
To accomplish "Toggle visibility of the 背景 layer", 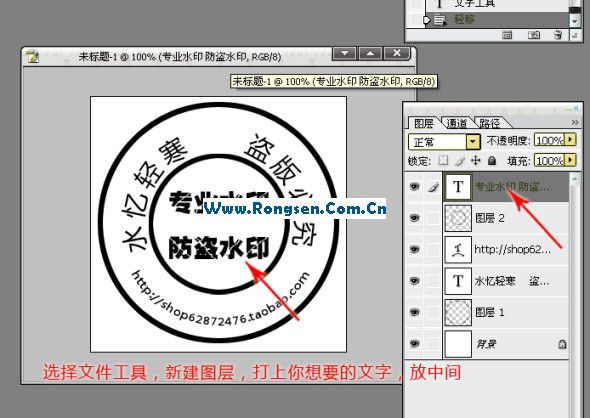I will 414,344.
